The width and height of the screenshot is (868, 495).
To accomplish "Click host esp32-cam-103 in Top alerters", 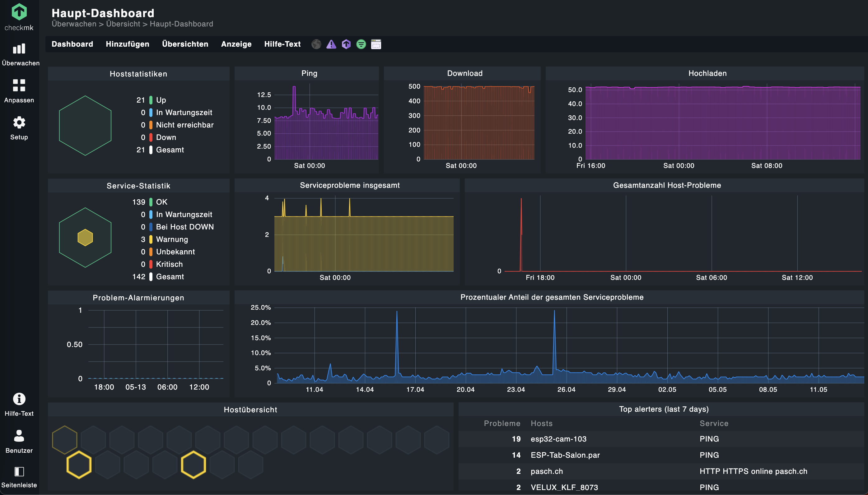I will coord(558,439).
